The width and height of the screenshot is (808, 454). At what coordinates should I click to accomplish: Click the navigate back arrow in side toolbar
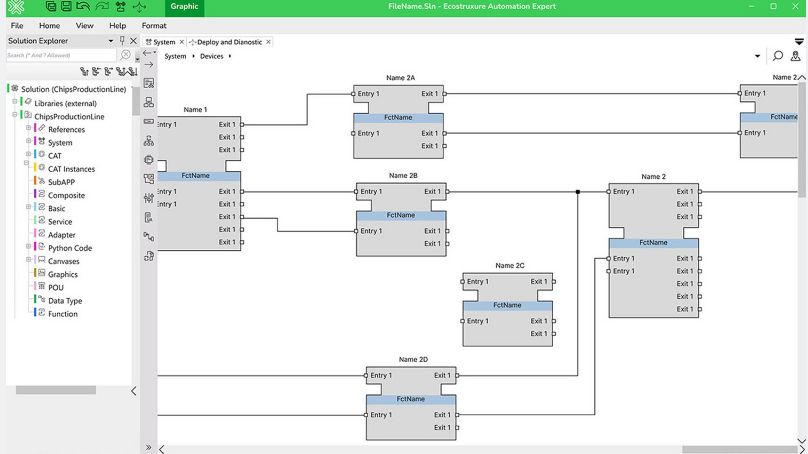(148, 52)
